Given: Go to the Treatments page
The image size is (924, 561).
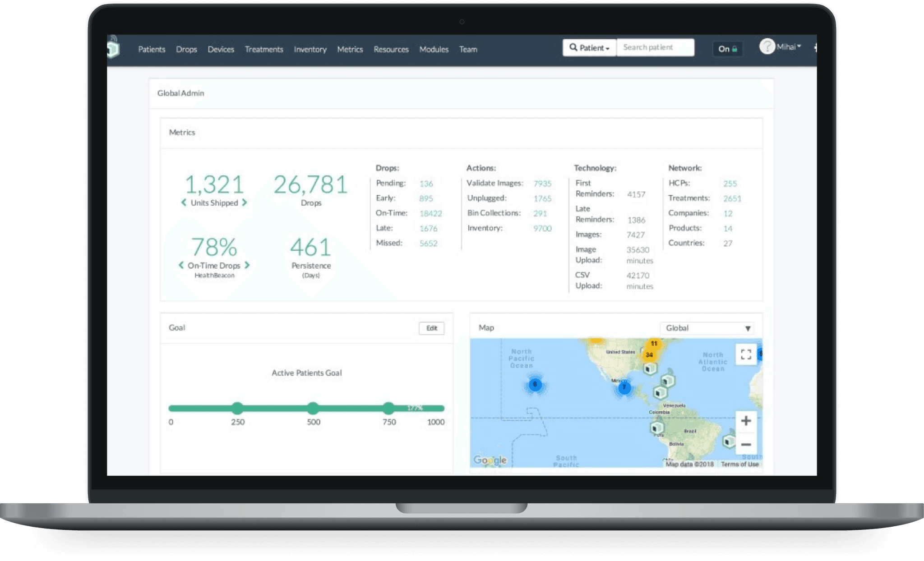Looking at the screenshot, I should click(264, 49).
